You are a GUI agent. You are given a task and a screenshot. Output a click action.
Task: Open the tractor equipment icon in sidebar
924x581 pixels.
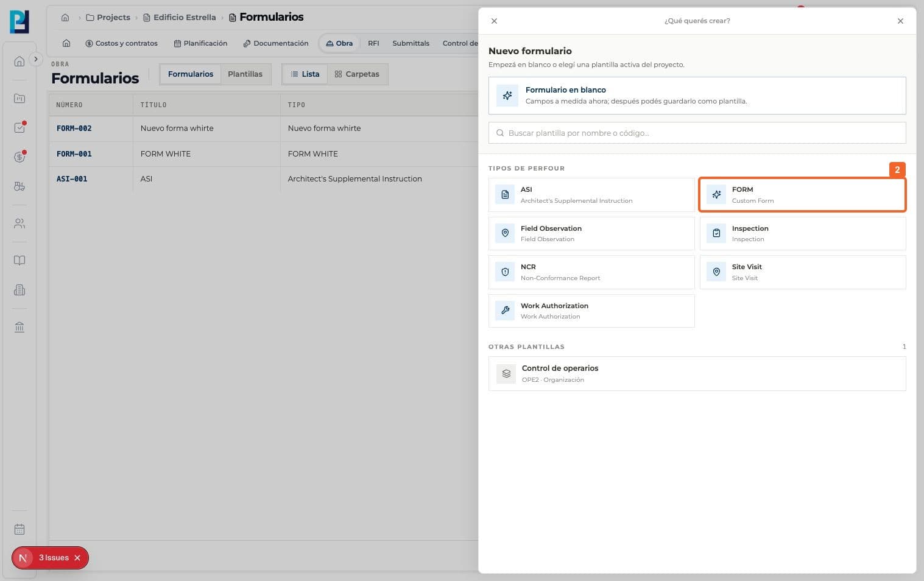click(x=19, y=186)
